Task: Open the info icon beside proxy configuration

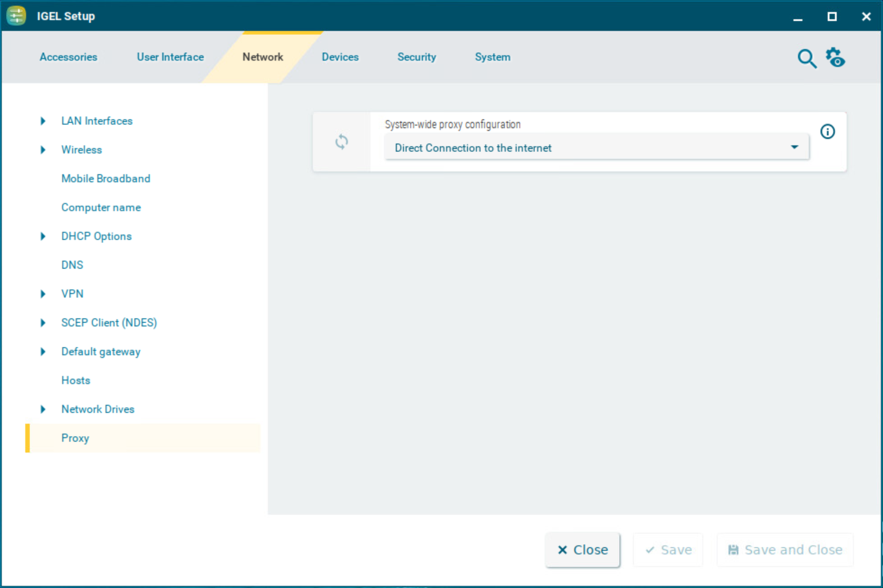Action: coord(828,131)
